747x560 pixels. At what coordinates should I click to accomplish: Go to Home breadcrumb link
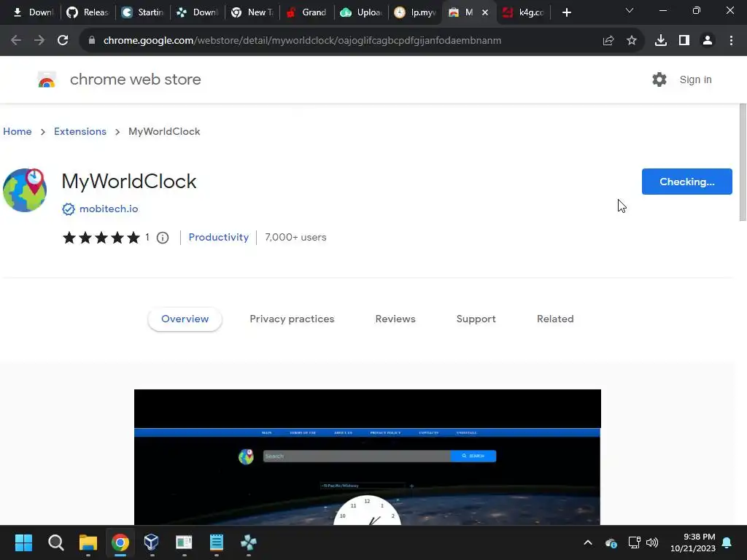(18, 131)
